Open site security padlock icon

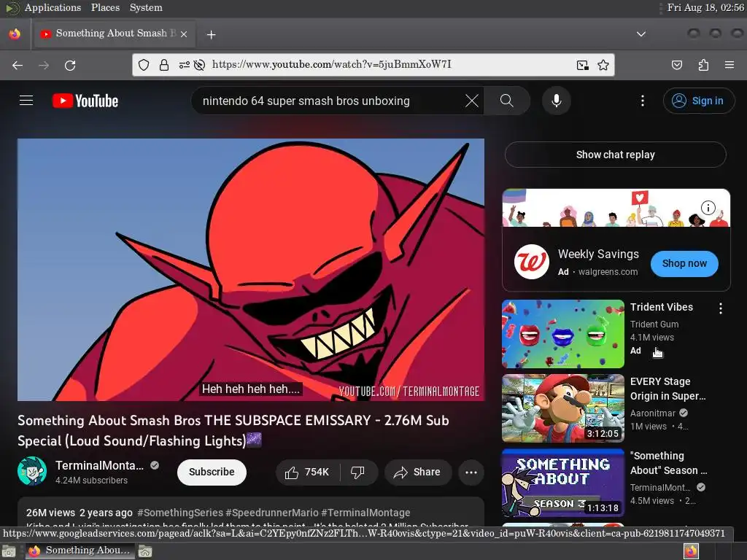(x=164, y=65)
